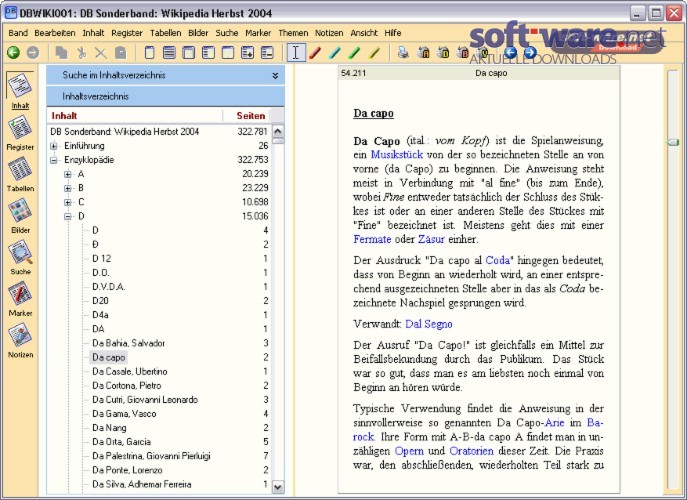Select the D.V.D.A. entry

tap(109, 287)
